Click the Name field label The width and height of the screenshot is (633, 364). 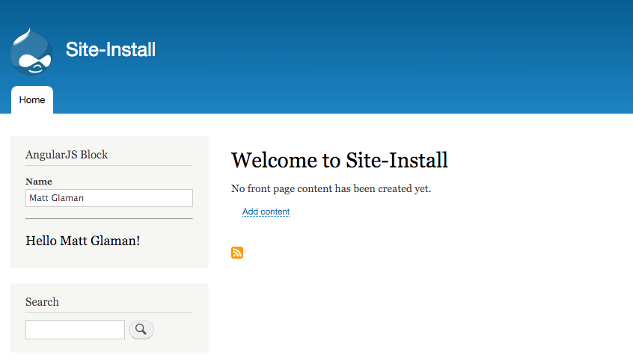(39, 182)
